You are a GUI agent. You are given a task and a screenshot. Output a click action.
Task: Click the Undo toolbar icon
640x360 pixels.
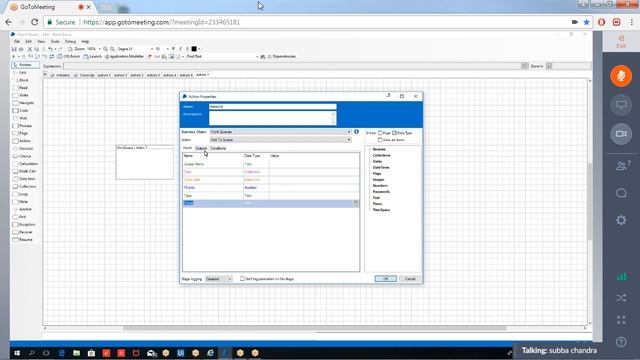coord(50,49)
